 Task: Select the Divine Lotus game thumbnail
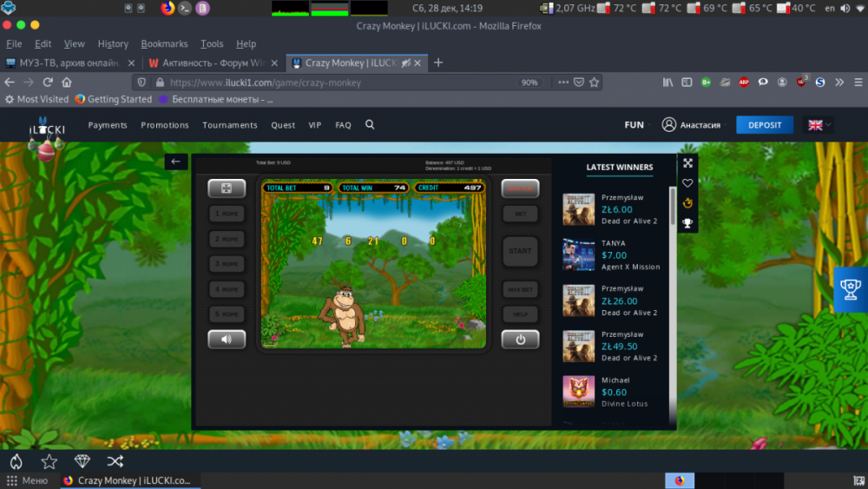[578, 392]
